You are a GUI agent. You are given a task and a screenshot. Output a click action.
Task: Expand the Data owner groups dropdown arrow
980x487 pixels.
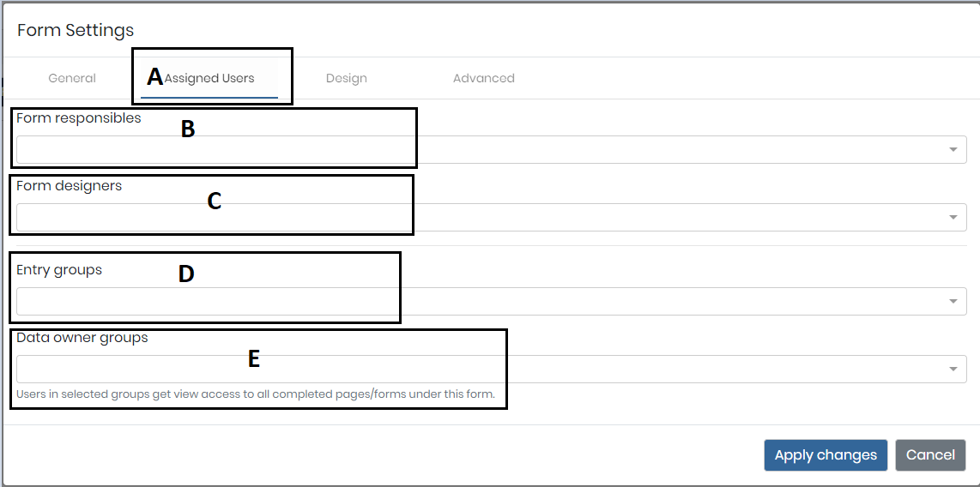(x=953, y=369)
